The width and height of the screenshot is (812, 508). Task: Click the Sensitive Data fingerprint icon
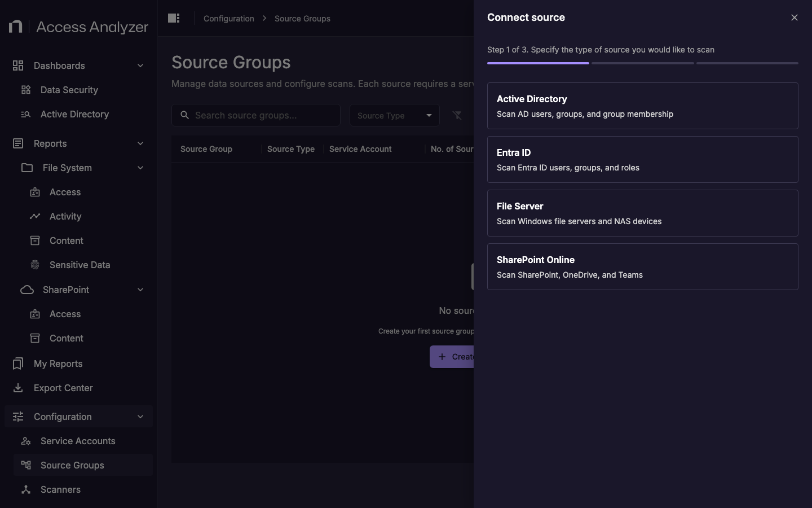(x=35, y=265)
